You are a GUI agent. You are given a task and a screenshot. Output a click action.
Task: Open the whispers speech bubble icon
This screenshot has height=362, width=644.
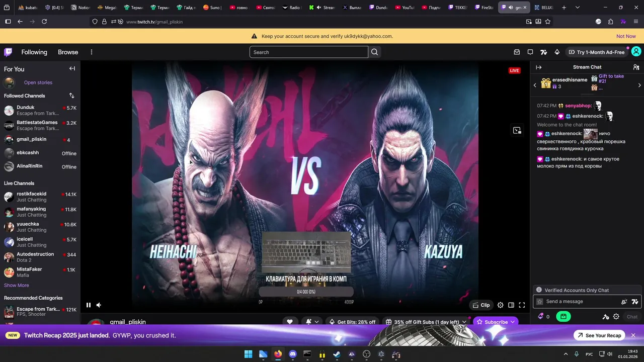(530, 52)
